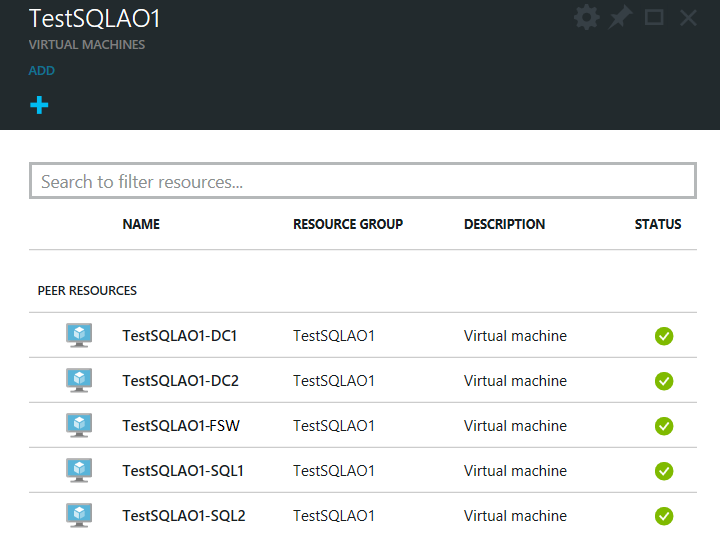Open the TestSQLAO1-SQL1 virtual machine name
The width and height of the screenshot is (720, 536).
(183, 470)
